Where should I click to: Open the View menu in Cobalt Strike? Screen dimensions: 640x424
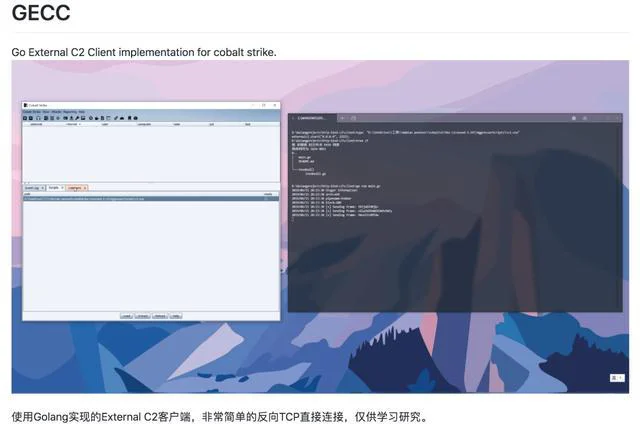46,112
